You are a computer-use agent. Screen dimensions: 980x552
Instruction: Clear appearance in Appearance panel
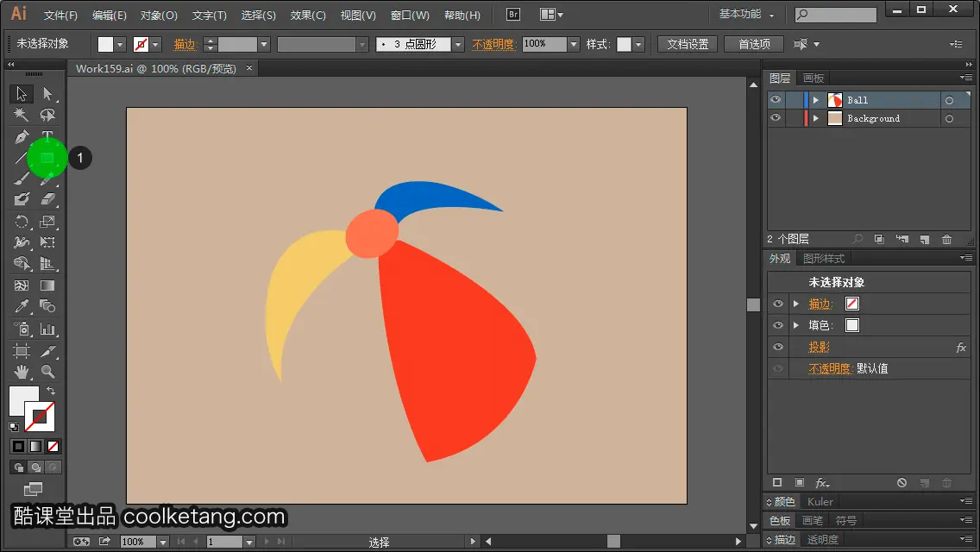[x=901, y=483]
